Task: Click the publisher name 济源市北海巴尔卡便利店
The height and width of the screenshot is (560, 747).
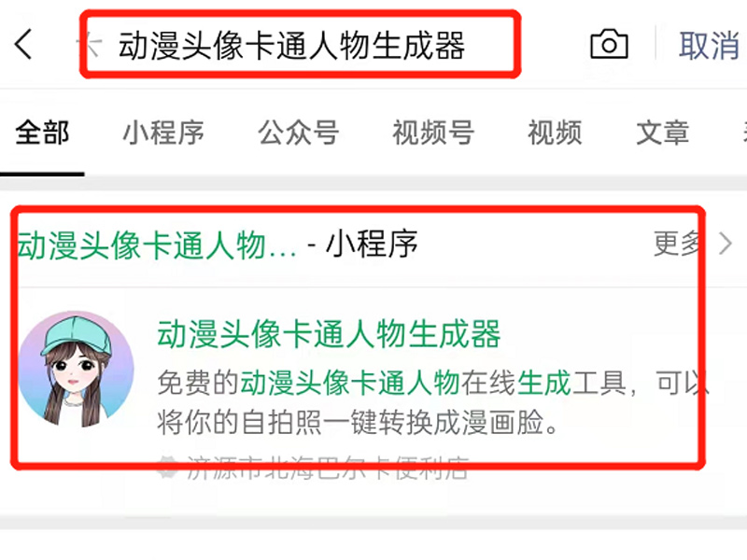Action: 328,468
